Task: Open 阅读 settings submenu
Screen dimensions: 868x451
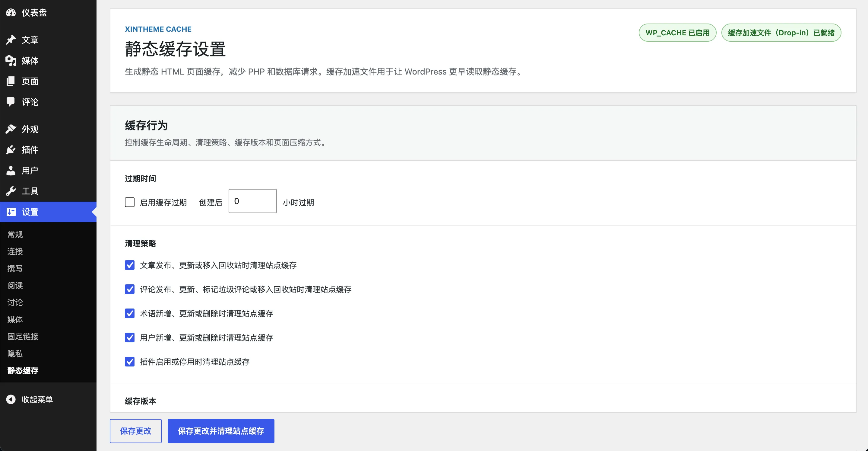Action: coord(15,285)
